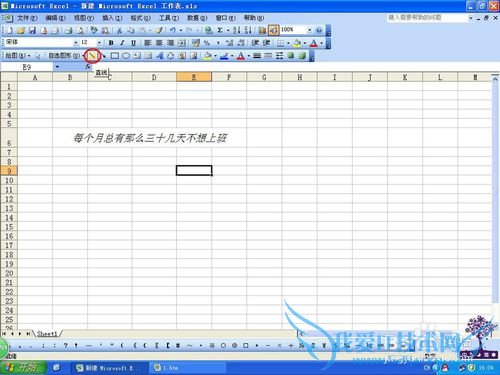Activate the Format Painter brush

click(159, 30)
